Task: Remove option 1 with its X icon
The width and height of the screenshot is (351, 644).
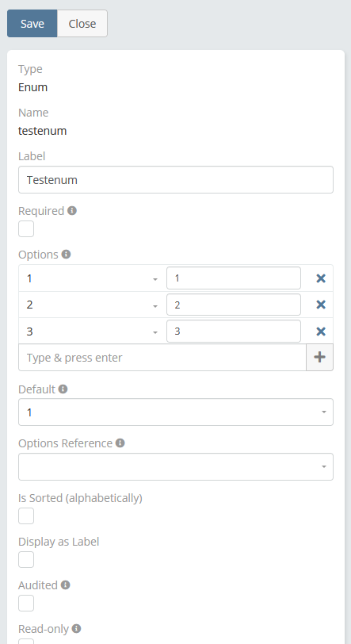Action: point(321,278)
